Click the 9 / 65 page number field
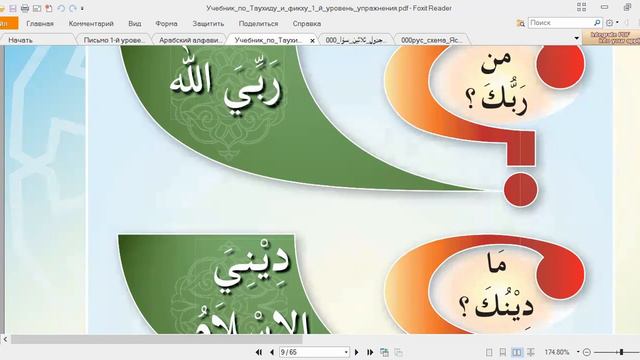The width and height of the screenshot is (640, 360). click(x=311, y=352)
